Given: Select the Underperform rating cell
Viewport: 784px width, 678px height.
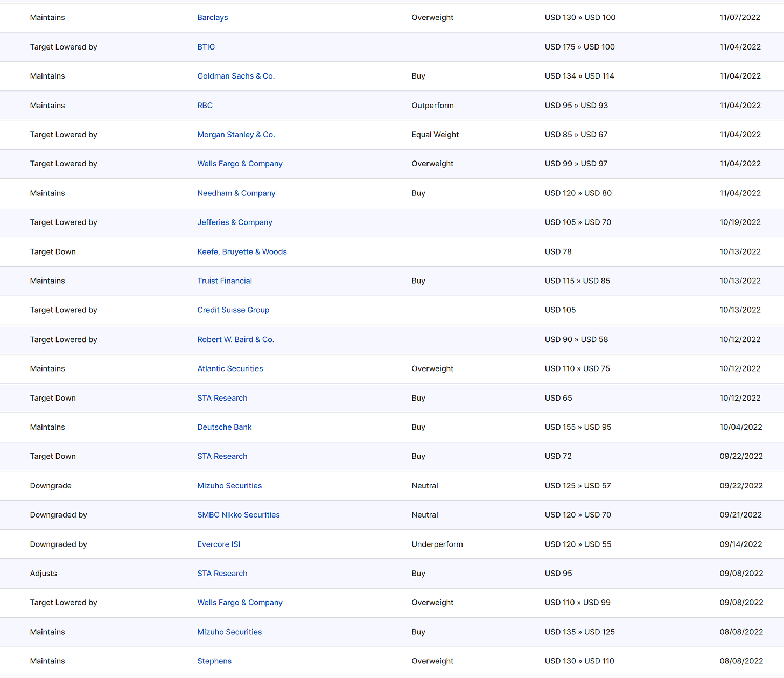Looking at the screenshot, I should pyautogui.click(x=437, y=544).
